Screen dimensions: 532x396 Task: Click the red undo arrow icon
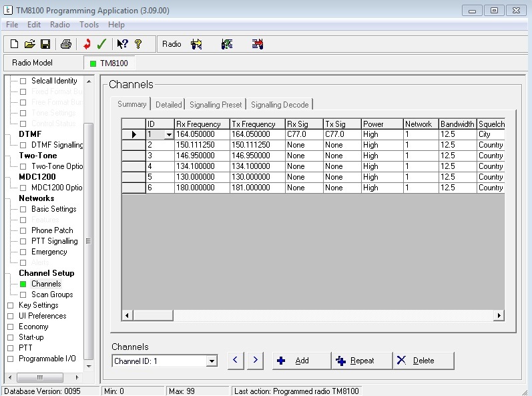click(86, 44)
